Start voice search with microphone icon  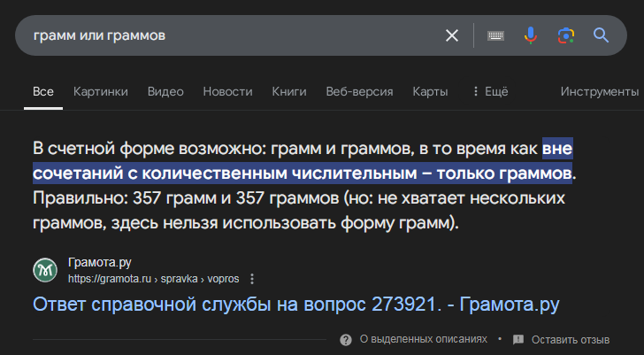[x=531, y=35]
